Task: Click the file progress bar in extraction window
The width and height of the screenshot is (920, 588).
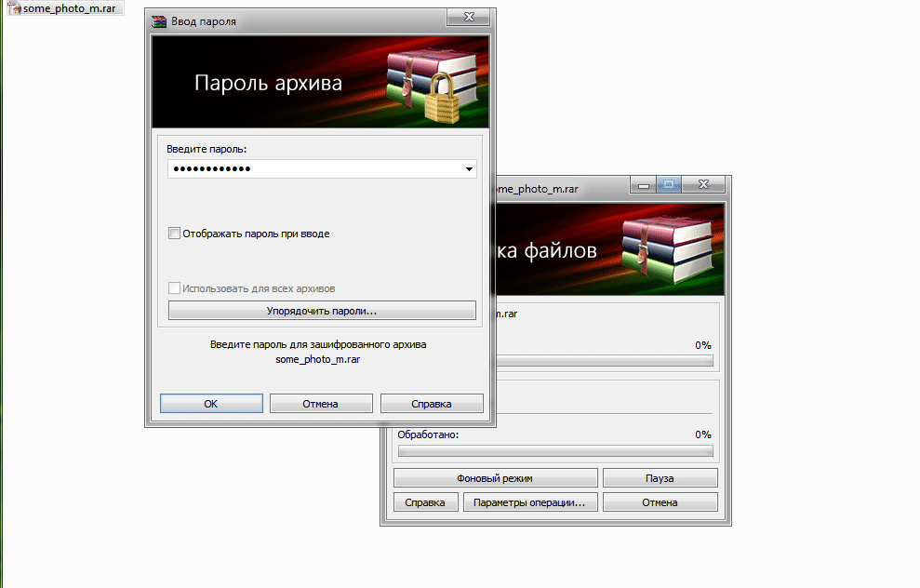Action: (x=605, y=361)
